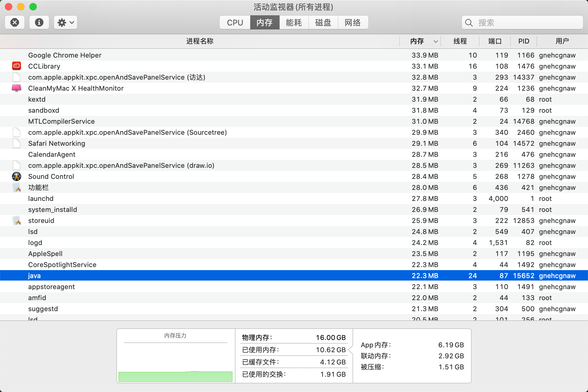Image resolution: width=588 pixels, height=392 pixels.
Task: Select the amfid process row
Action: (294, 298)
